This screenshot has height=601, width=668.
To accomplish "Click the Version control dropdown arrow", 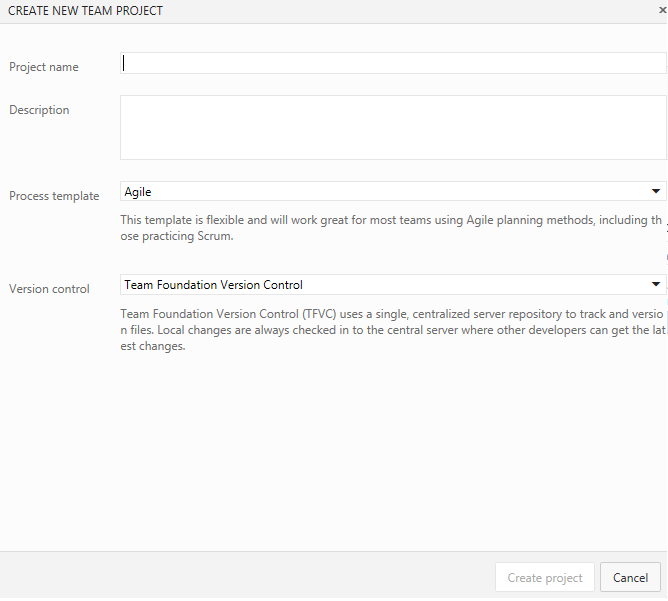I will coord(656,284).
